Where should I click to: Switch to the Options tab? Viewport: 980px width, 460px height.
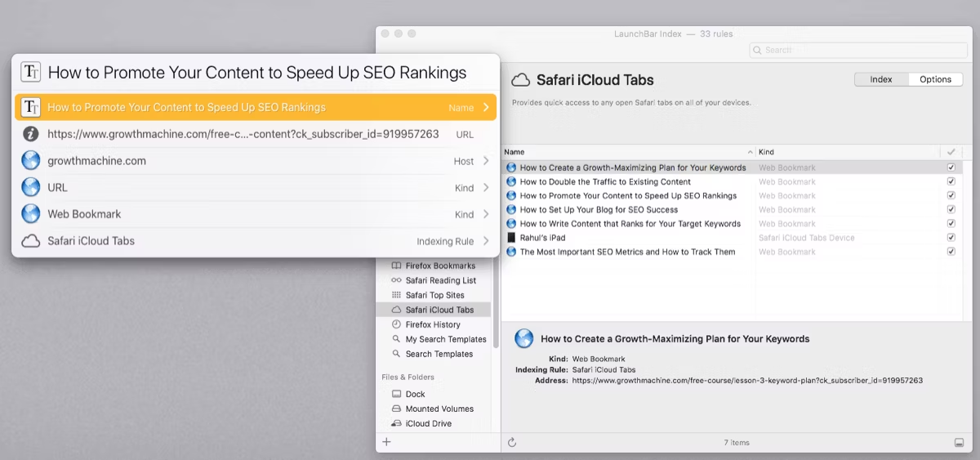(935, 79)
